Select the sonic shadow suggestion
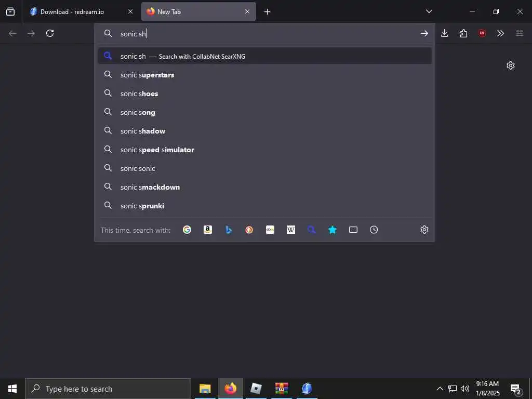 [x=264, y=131]
